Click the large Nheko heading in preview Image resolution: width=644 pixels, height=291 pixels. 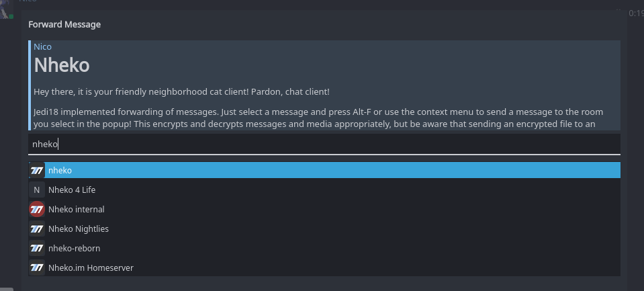pos(62,66)
